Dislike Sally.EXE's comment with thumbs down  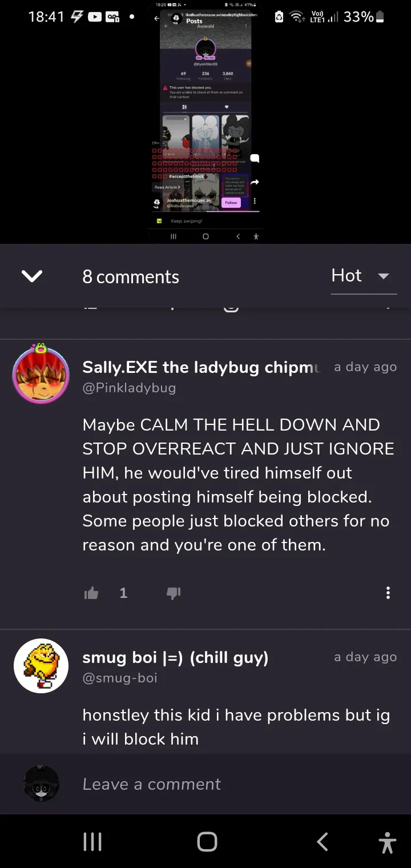point(174,593)
